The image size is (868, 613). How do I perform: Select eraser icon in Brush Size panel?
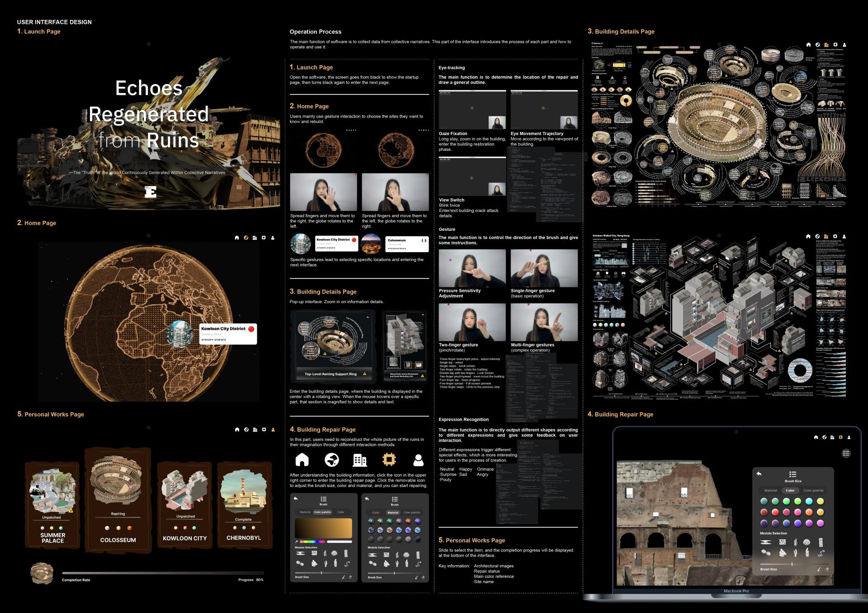coord(827,569)
